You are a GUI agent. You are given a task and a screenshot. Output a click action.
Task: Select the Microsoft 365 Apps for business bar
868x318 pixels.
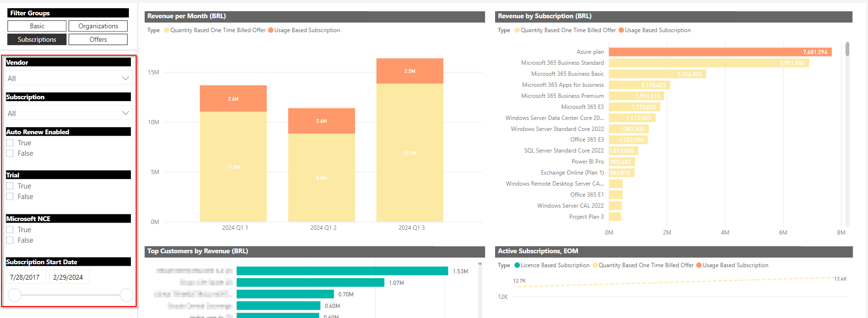coord(639,85)
